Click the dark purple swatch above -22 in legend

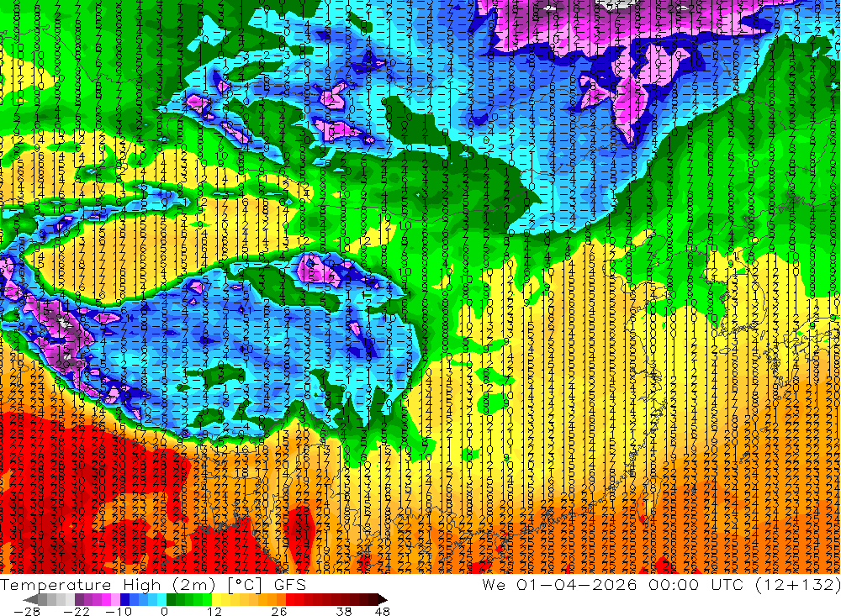point(79,599)
